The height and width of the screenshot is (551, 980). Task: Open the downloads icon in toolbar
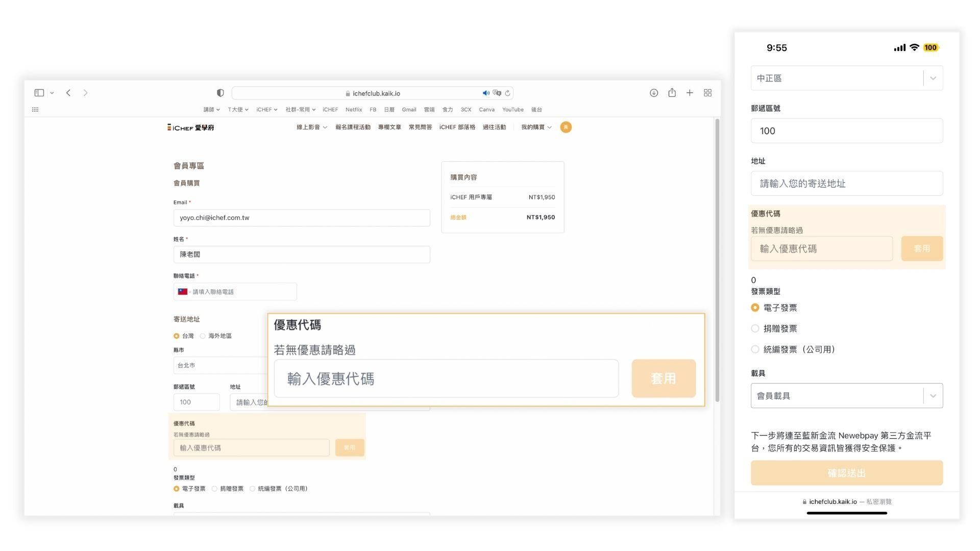tap(654, 93)
